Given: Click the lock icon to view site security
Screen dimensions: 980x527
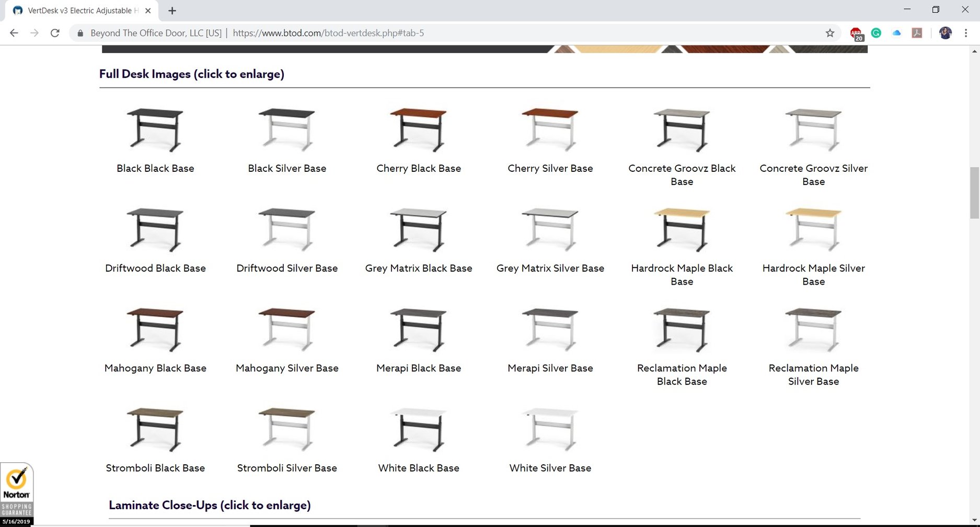Looking at the screenshot, I should [x=79, y=33].
